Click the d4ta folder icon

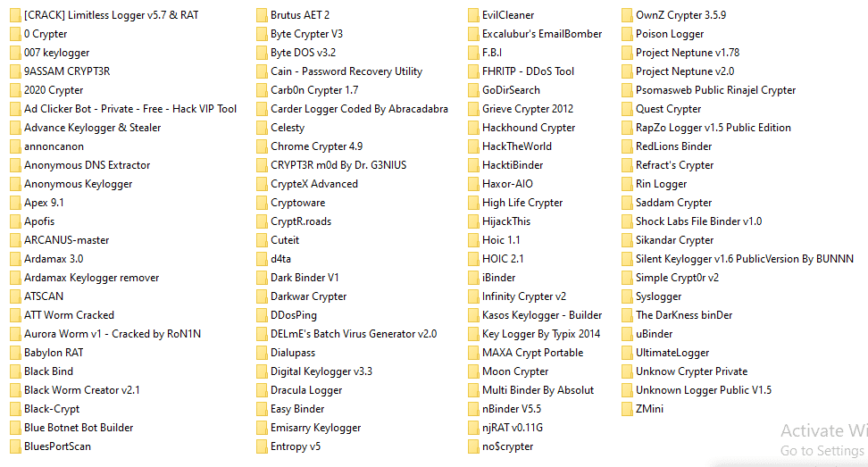tap(262, 259)
